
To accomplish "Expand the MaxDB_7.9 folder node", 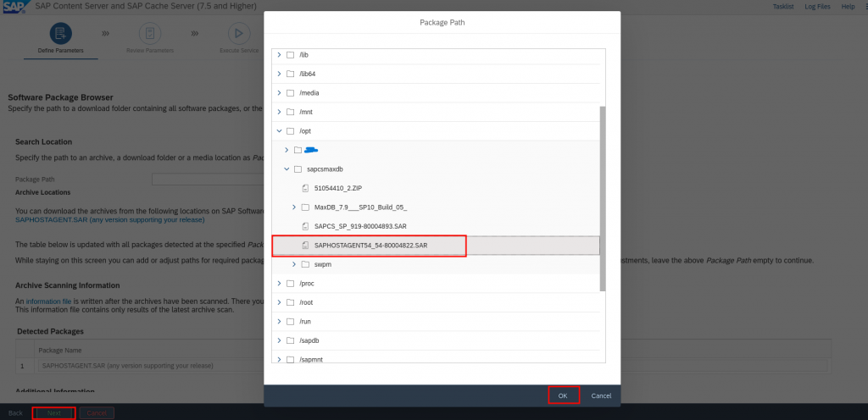I will [294, 207].
